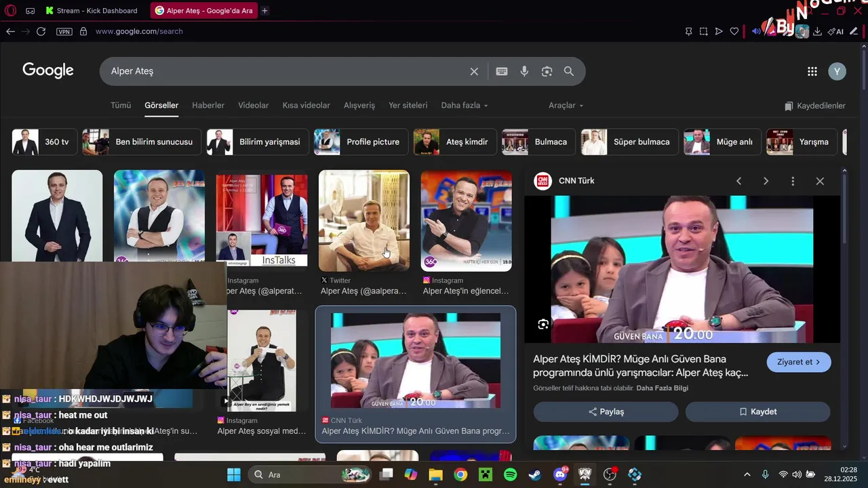Viewport: 868px width, 488px height.
Task: Open Discord from the taskbar
Action: click(x=560, y=474)
